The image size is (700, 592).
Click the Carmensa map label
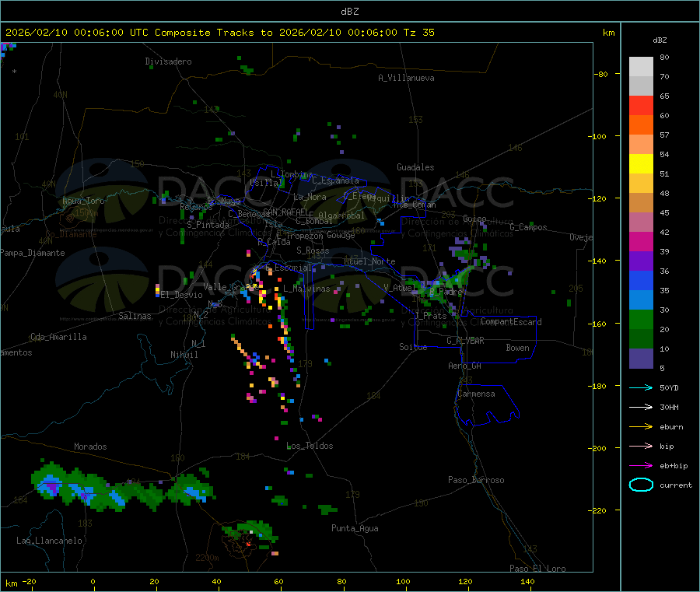point(476,394)
